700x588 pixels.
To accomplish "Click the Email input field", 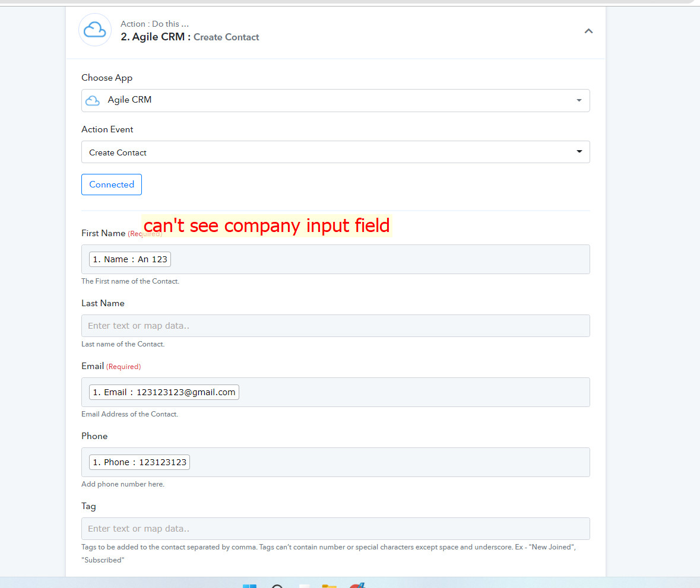I will 335,392.
